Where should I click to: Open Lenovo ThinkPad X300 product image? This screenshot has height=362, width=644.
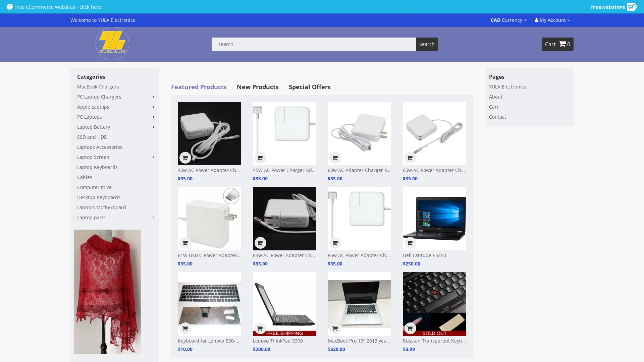click(284, 304)
